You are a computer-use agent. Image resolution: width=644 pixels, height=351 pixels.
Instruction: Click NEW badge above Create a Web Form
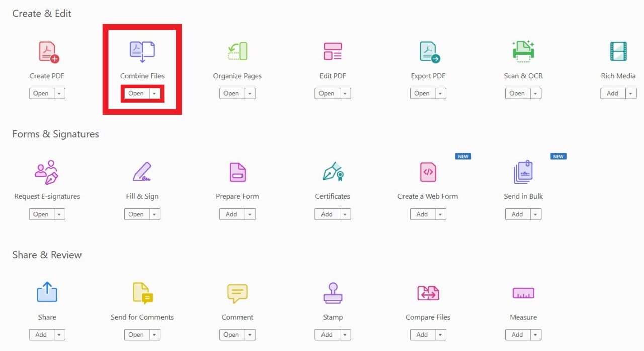pyautogui.click(x=463, y=156)
